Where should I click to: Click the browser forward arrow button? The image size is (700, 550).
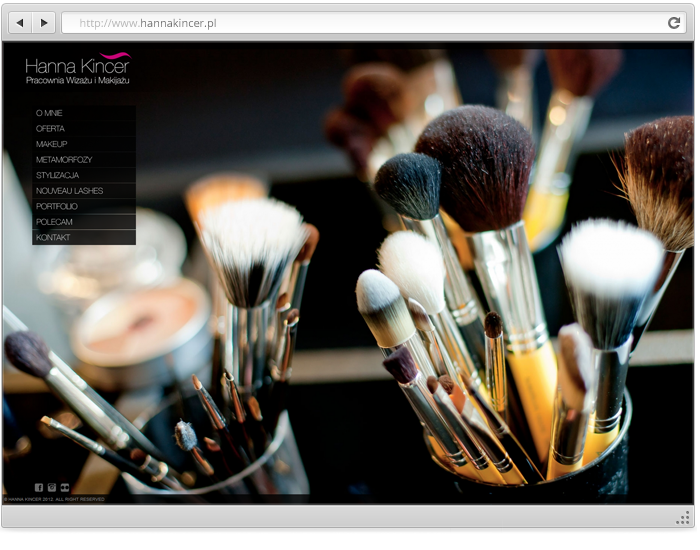point(44,23)
